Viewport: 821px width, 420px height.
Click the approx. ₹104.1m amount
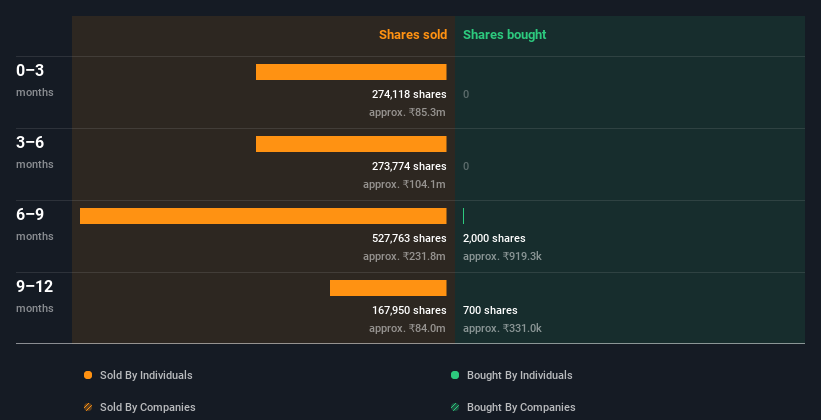click(x=404, y=184)
